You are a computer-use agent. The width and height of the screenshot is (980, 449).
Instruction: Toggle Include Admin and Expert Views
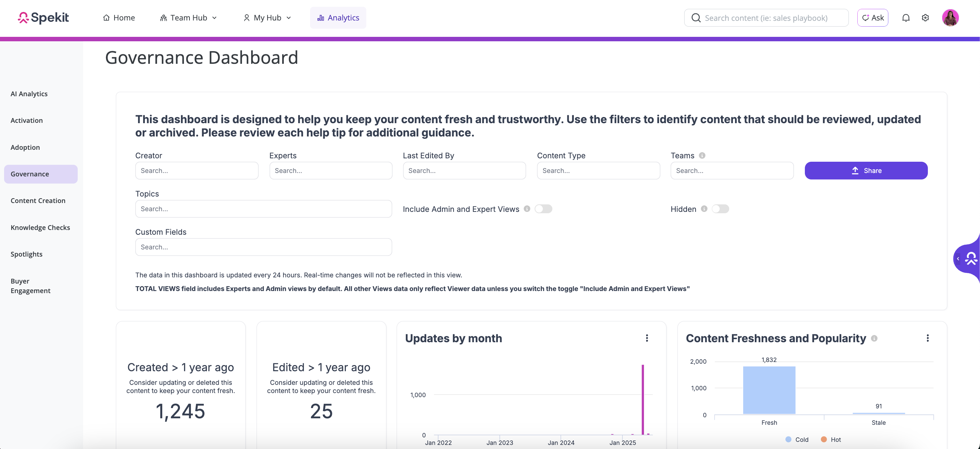tap(543, 209)
